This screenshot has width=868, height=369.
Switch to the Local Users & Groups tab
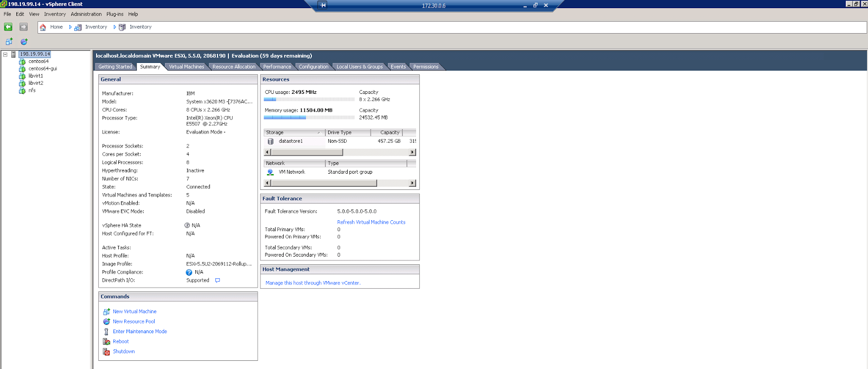pos(360,67)
